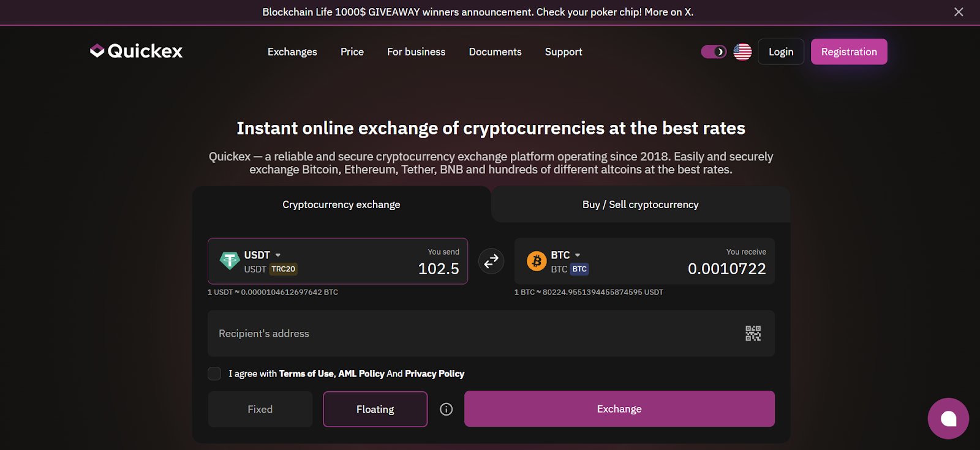This screenshot has height=450, width=980.
Task: Click the Recipient's address field
Action: [472, 334]
